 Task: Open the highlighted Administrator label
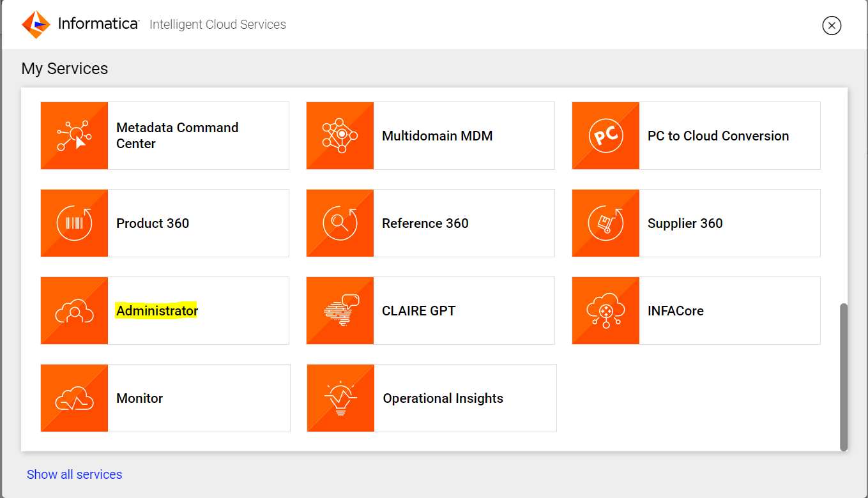[157, 311]
